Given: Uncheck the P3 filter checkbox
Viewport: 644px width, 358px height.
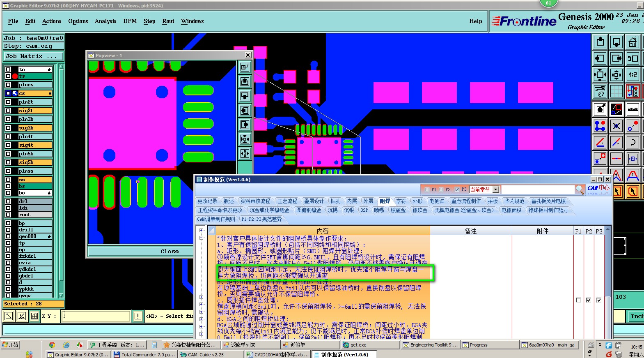Looking at the screenshot, I should [x=457, y=189].
